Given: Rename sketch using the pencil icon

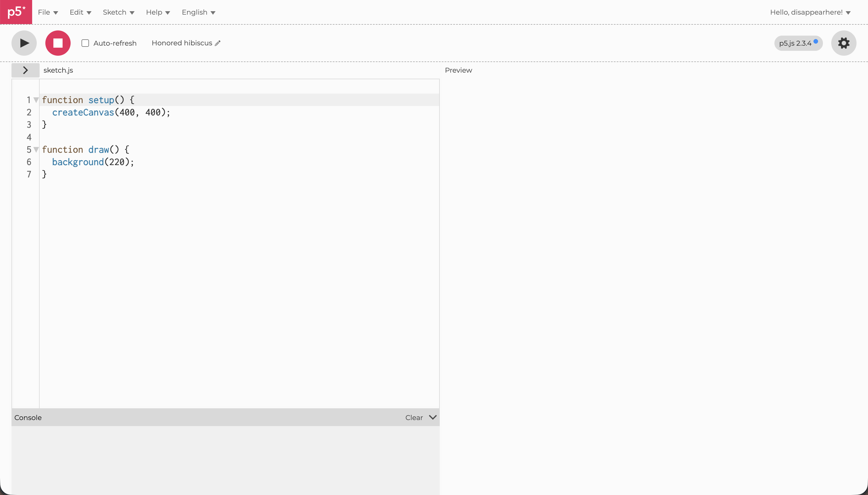Looking at the screenshot, I should click(218, 43).
